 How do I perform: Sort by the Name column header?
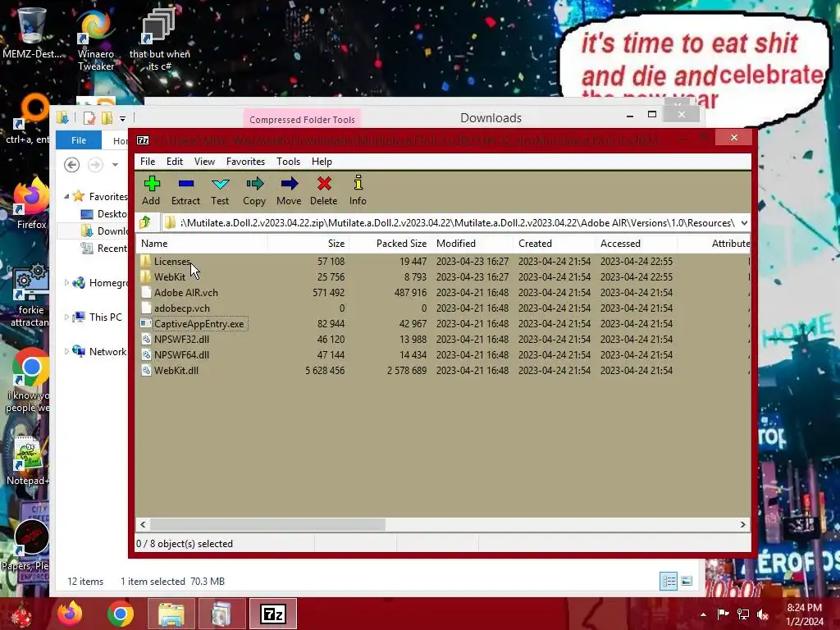point(202,243)
